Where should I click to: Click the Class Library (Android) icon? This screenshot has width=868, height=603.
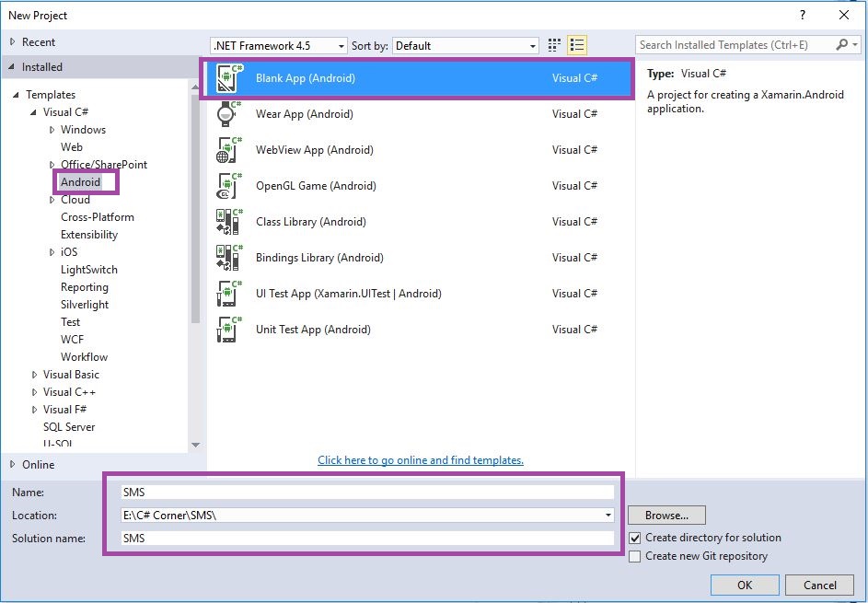(228, 222)
